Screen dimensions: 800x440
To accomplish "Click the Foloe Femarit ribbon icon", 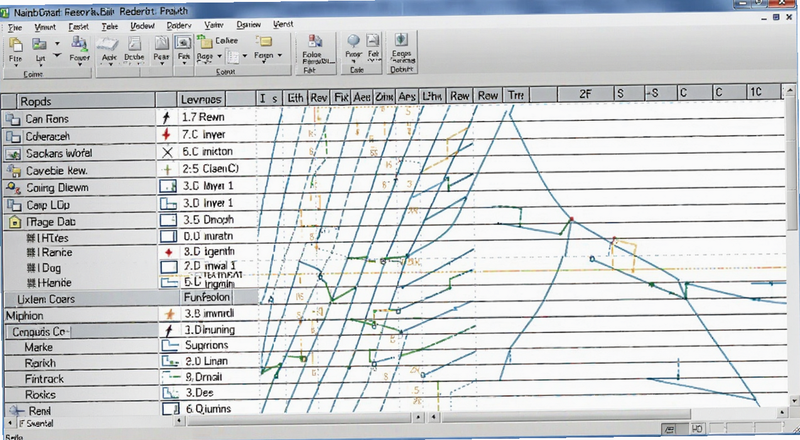I will (315, 41).
